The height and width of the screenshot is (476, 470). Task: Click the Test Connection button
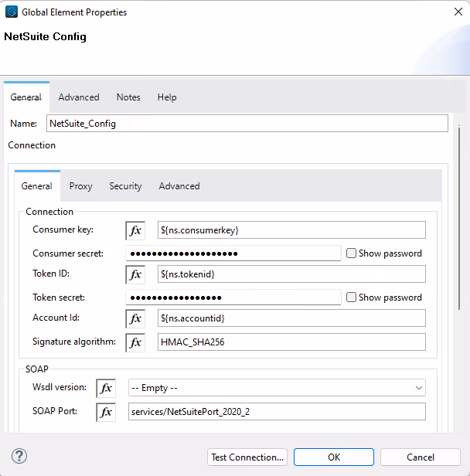pyautogui.click(x=247, y=457)
